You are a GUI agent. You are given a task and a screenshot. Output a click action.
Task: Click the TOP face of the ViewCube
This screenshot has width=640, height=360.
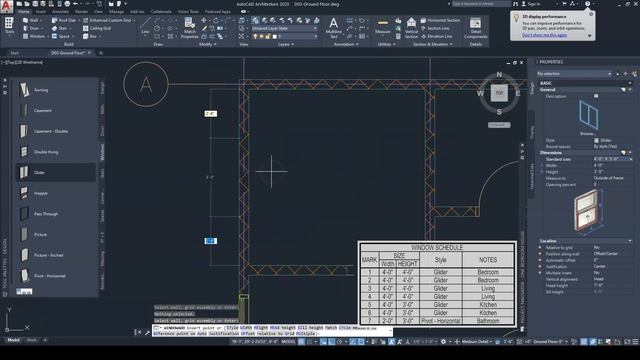pyautogui.click(x=499, y=93)
